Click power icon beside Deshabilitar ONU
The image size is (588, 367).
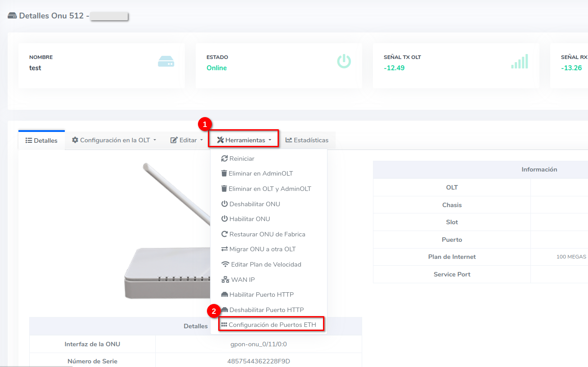pos(224,204)
